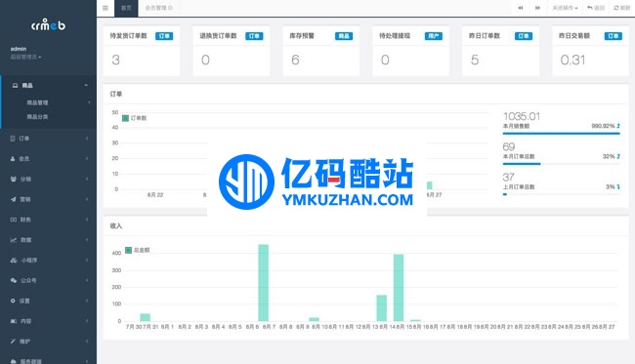Expand the 商品管理 submenu arrow
Screen dimensions: 635x364
tap(89, 102)
